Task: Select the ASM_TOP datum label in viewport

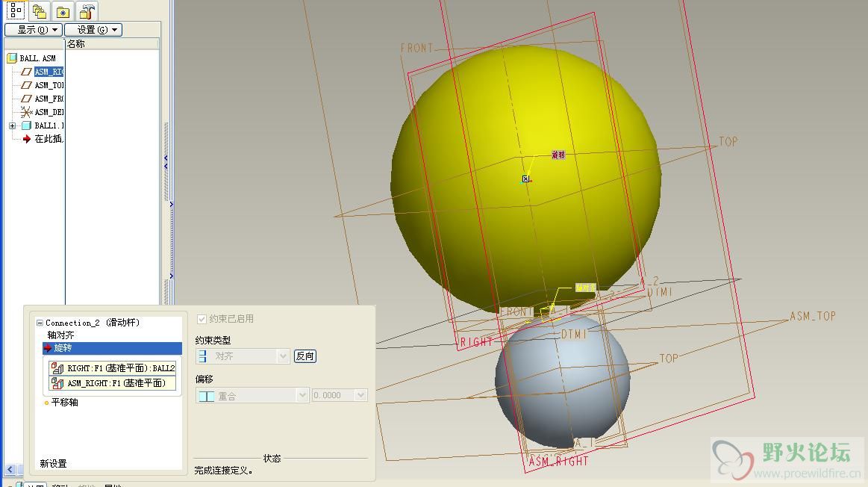Action: [813, 317]
